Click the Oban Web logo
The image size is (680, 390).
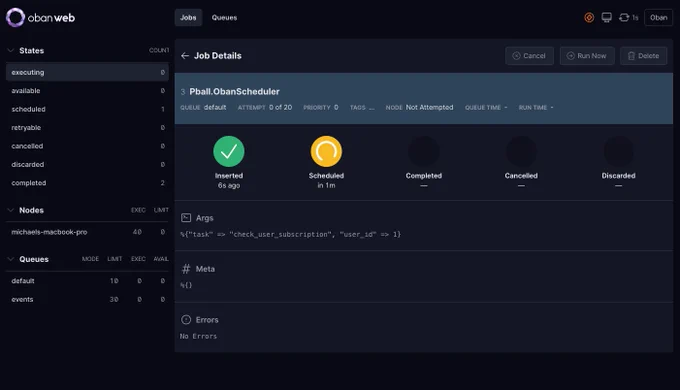click(x=40, y=18)
